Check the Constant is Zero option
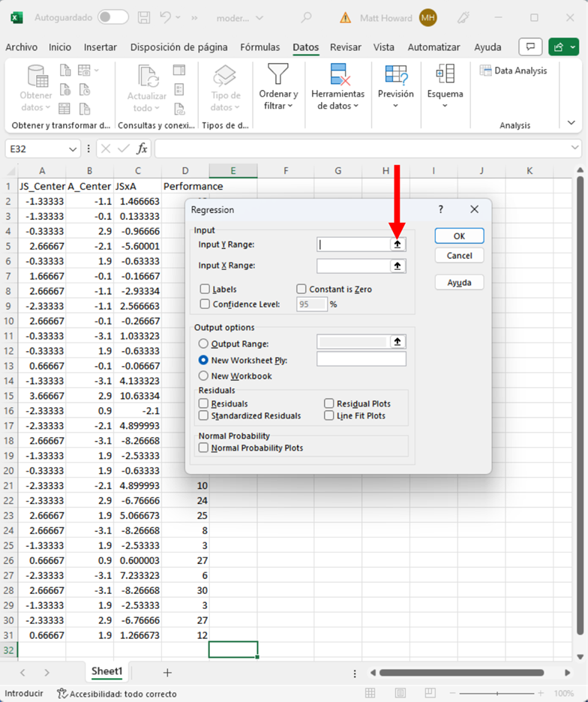588x702 pixels. tap(301, 289)
